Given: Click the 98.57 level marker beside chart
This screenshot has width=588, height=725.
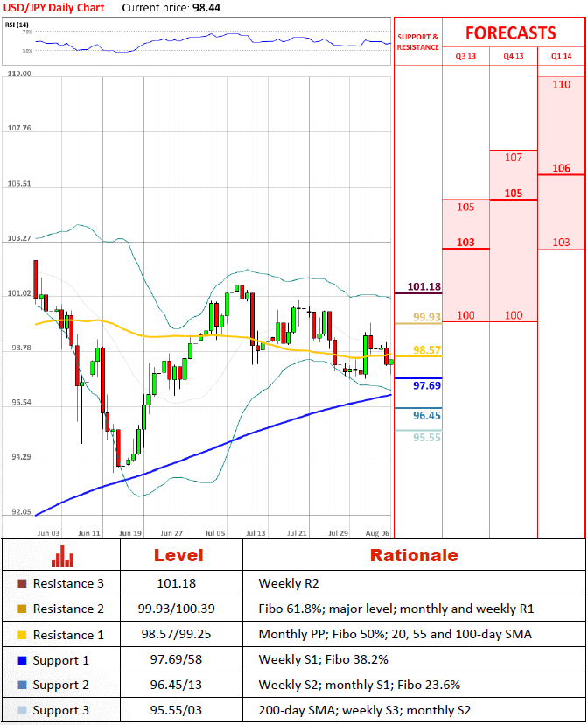Looking at the screenshot, I should pos(427,350).
